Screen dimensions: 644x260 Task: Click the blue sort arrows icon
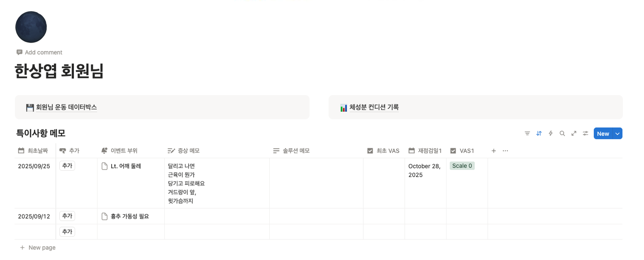539,134
